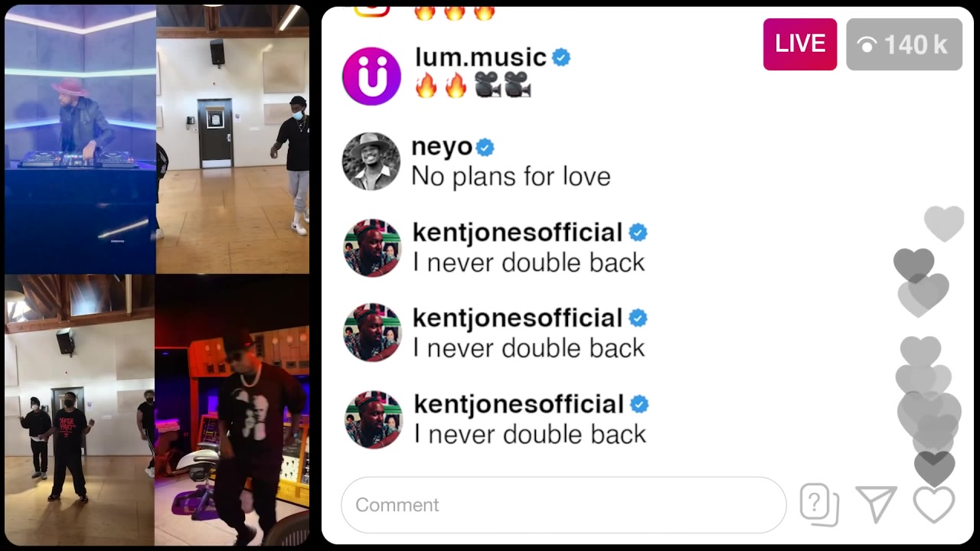Click last kentjonesofficial avatar
The image size is (980, 551).
(x=373, y=419)
